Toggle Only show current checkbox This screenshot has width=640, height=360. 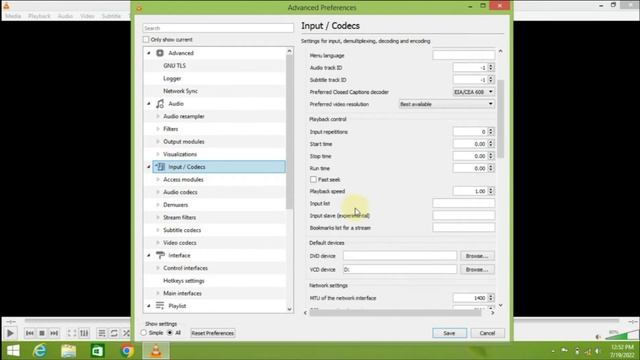[x=146, y=40]
